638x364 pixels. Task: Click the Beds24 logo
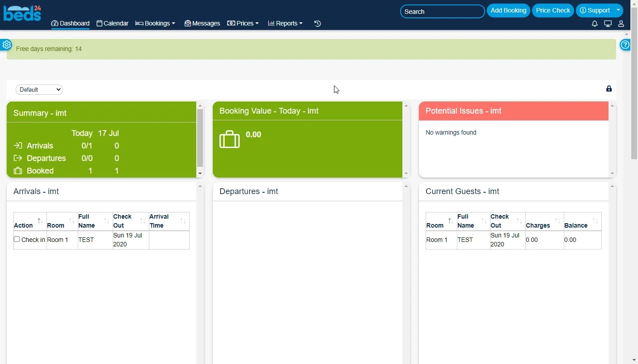[22, 13]
